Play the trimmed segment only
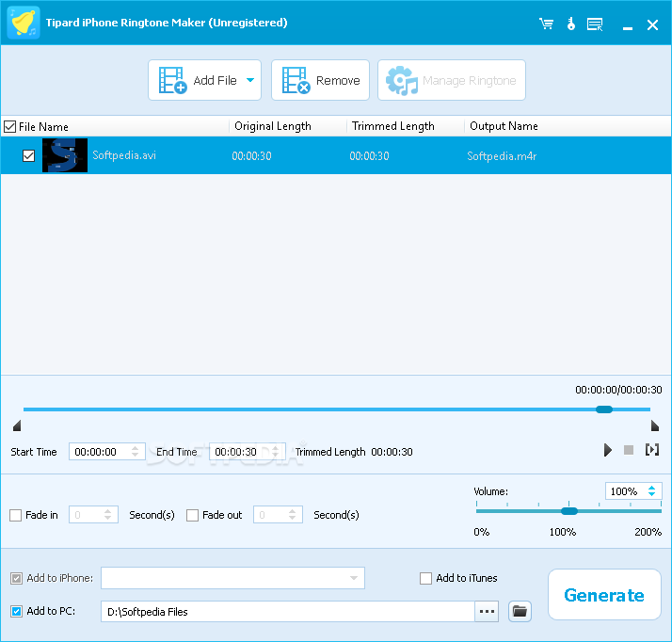This screenshot has width=672, height=642. (652, 450)
